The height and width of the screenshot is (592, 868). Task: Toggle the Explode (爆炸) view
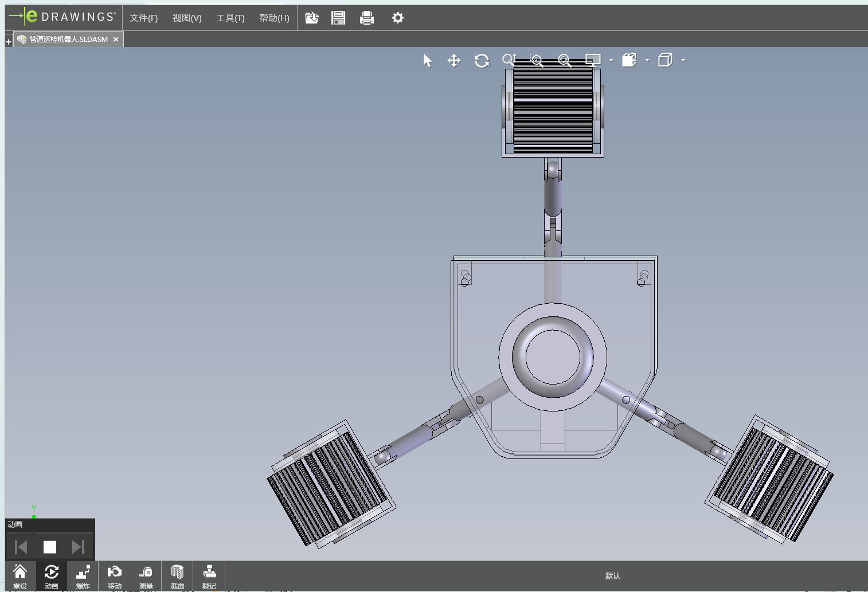(83, 576)
